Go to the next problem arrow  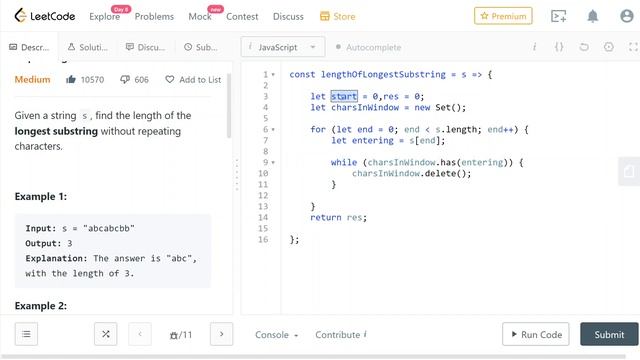[221, 334]
